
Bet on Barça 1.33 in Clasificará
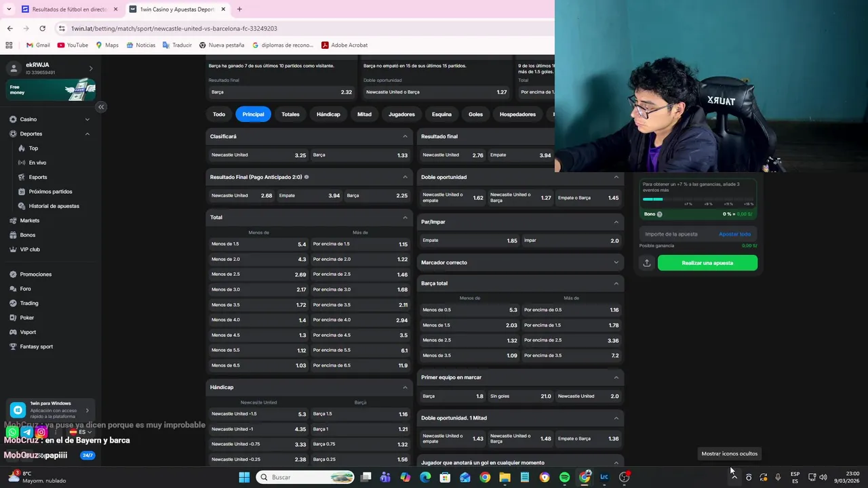coord(360,155)
